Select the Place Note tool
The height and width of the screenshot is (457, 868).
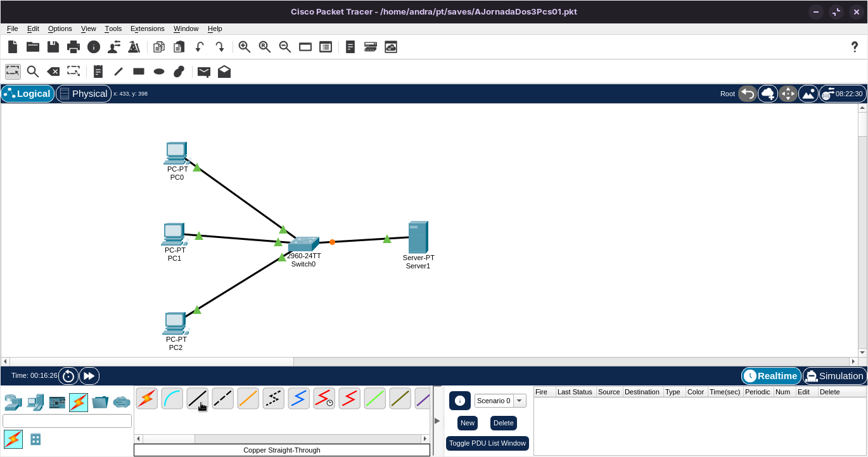[98, 72]
